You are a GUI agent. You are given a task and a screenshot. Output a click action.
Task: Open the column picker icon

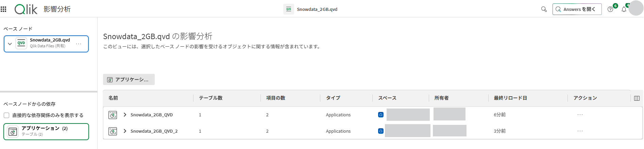click(637, 98)
